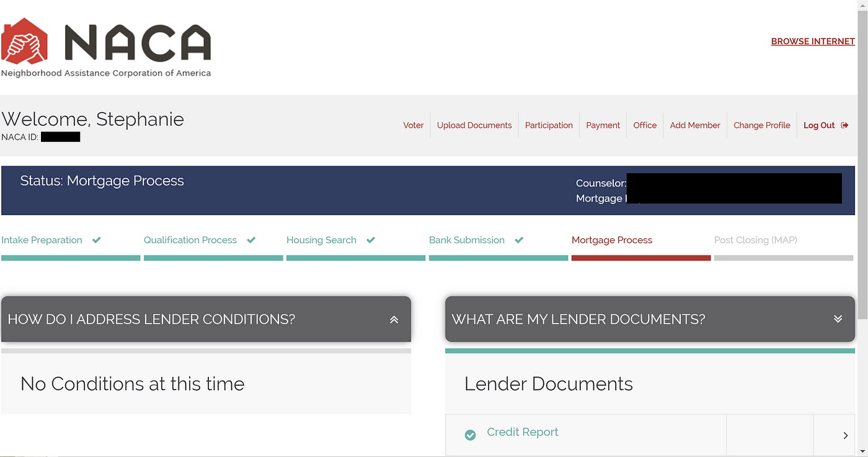Click the green Intake Preparation progress bar

(71, 258)
